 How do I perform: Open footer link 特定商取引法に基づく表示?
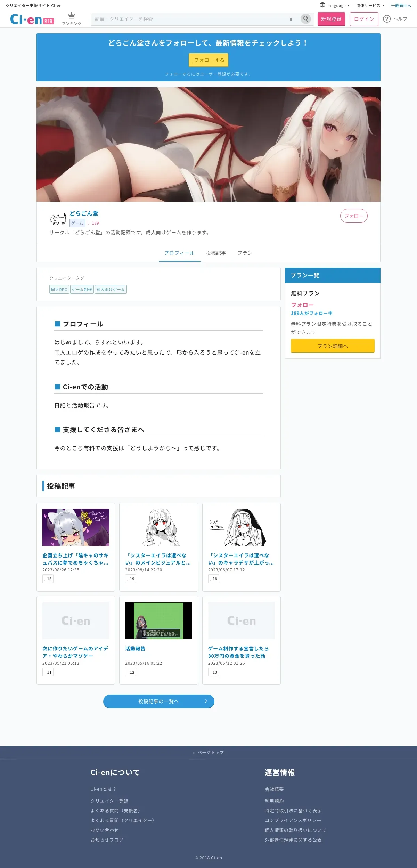(x=293, y=811)
